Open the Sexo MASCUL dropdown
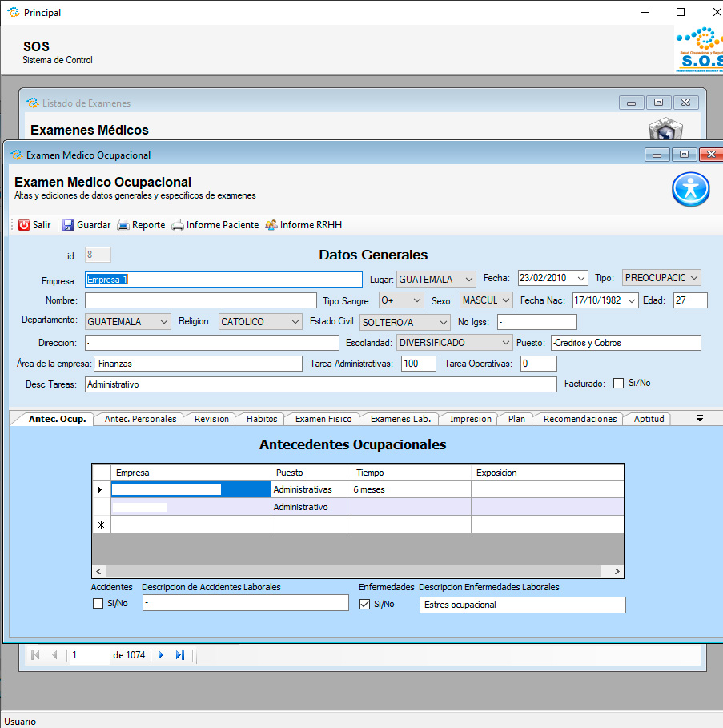 click(506, 300)
